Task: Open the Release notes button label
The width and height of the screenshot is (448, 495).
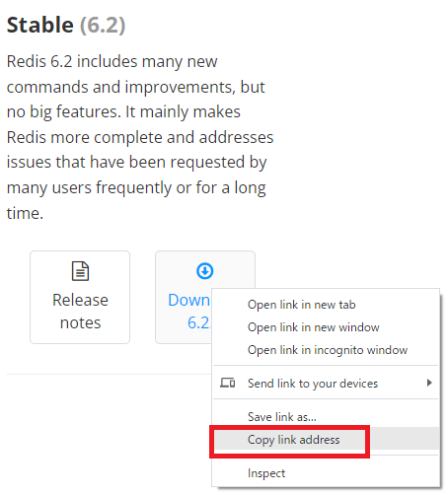Action: point(80,312)
